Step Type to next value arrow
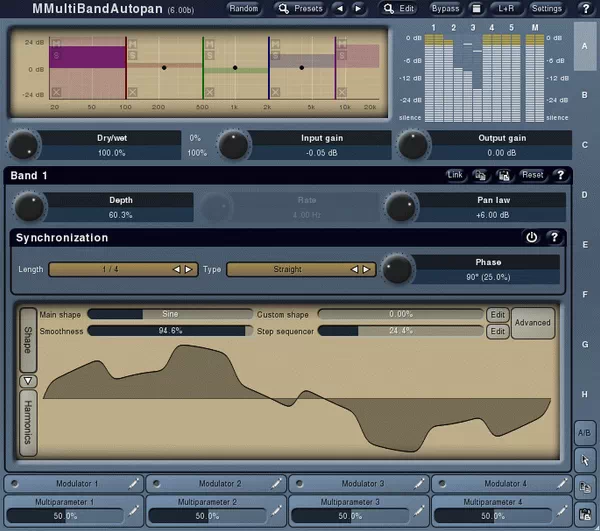The image size is (600, 531). pyautogui.click(x=366, y=269)
